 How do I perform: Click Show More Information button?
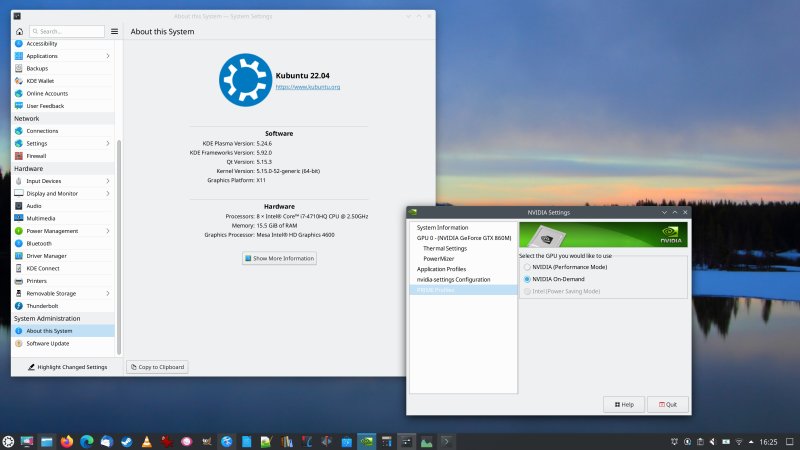(x=279, y=258)
